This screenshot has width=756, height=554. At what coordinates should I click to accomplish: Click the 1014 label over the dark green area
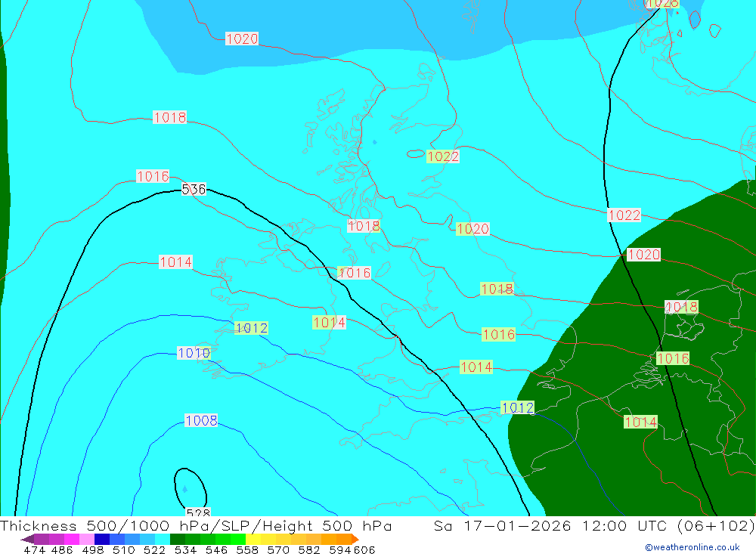click(x=640, y=422)
